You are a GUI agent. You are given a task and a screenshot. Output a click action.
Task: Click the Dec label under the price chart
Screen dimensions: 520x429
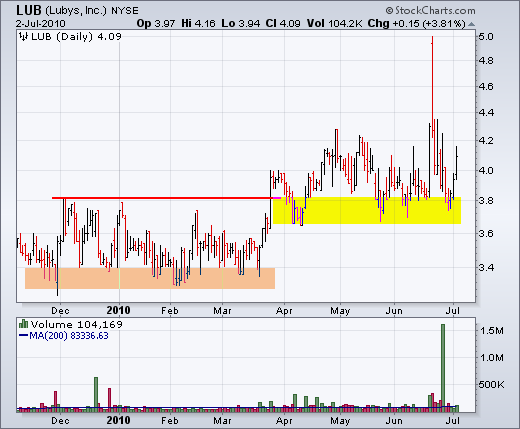click(60, 311)
